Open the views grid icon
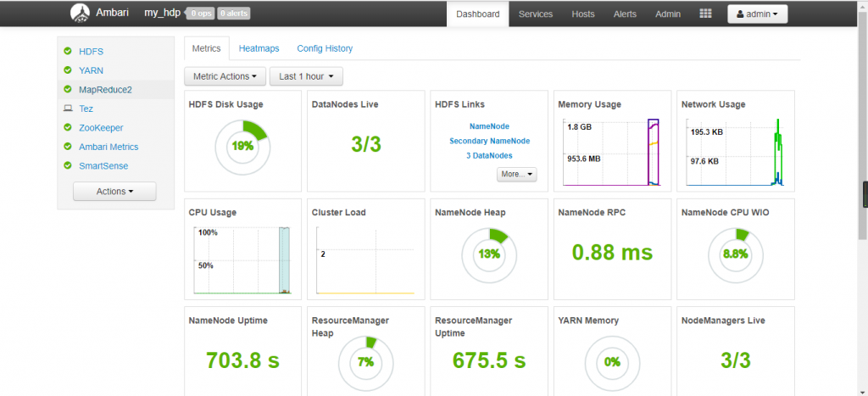The height and width of the screenshot is (396, 868). pyautogui.click(x=705, y=14)
